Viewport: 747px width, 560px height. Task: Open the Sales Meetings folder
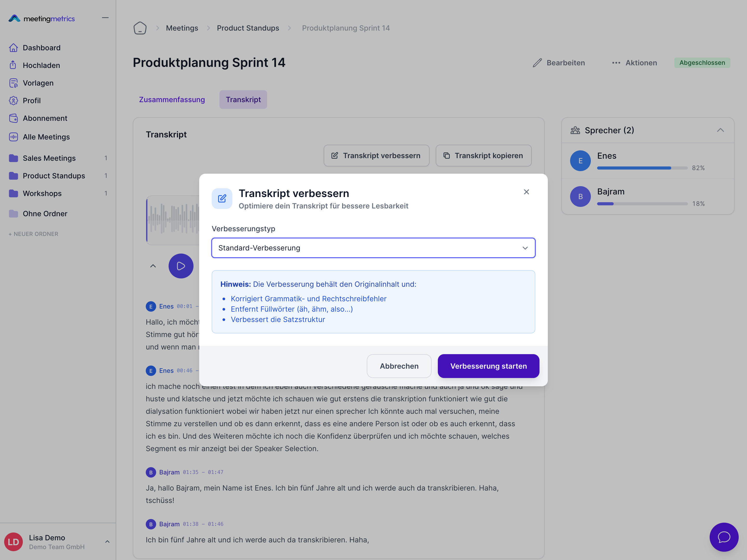[x=49, y=158]
